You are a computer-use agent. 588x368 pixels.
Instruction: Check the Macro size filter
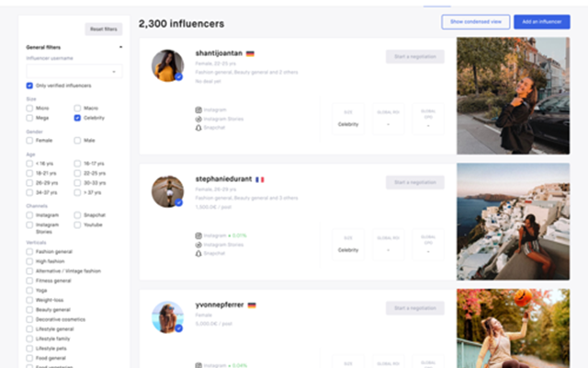(x=77, y=109)
